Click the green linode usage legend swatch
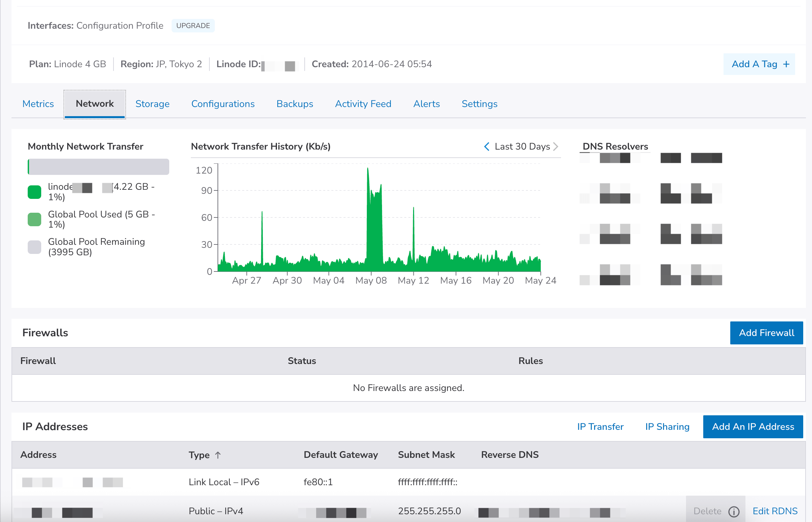Image resolution: width=812 pixels, height=522 pixels. (34, 192)
